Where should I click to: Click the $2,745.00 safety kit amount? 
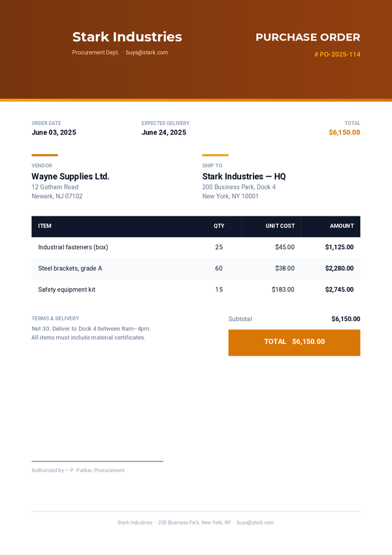339,290
